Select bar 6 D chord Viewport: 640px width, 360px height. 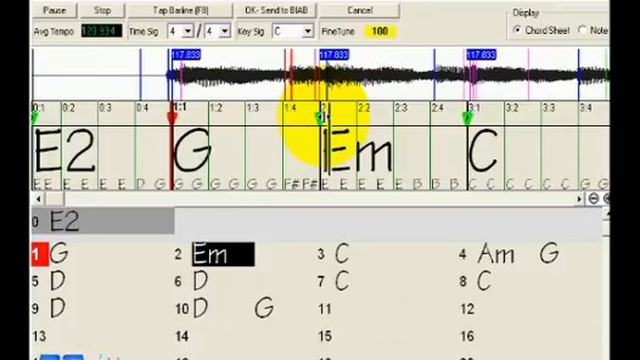[x=200, y=281]
